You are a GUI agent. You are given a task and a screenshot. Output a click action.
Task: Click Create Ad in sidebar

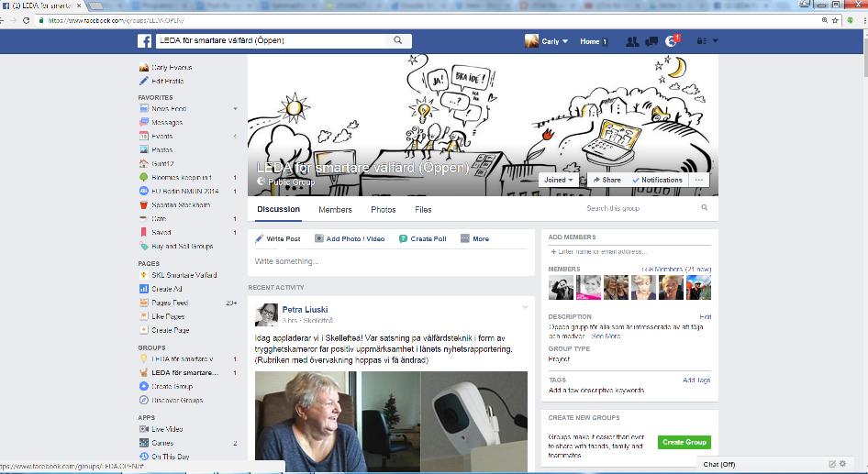tap(167, 289)
